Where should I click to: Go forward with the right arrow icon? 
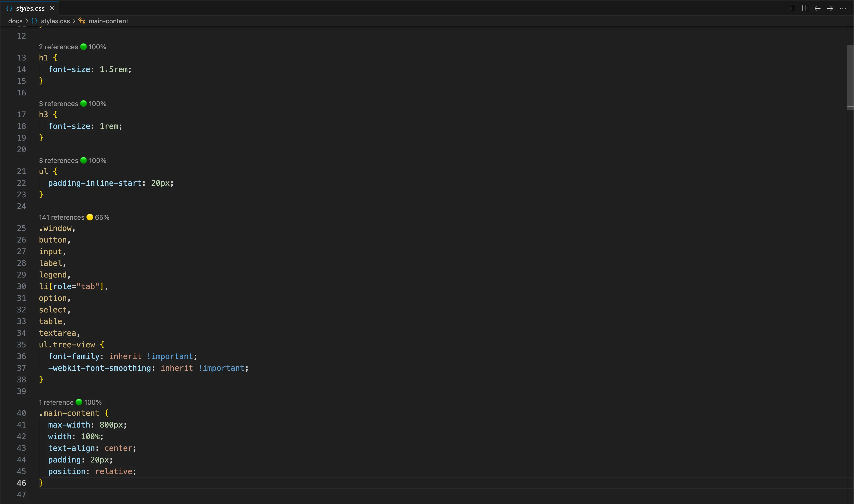pyautogui.click(x=830, y=8)
